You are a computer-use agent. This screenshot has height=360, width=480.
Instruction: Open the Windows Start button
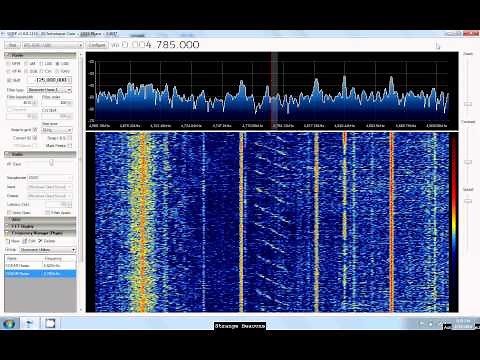[9, 323]
